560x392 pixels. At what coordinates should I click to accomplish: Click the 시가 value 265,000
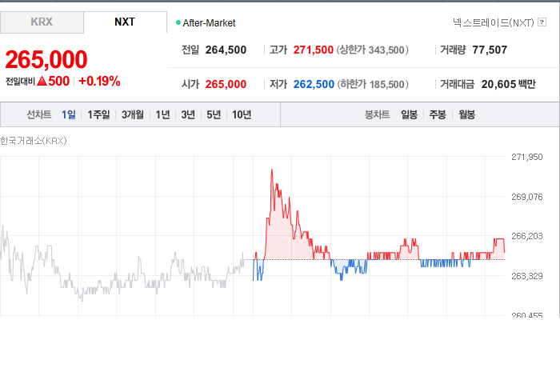click(x=226, y=84)
